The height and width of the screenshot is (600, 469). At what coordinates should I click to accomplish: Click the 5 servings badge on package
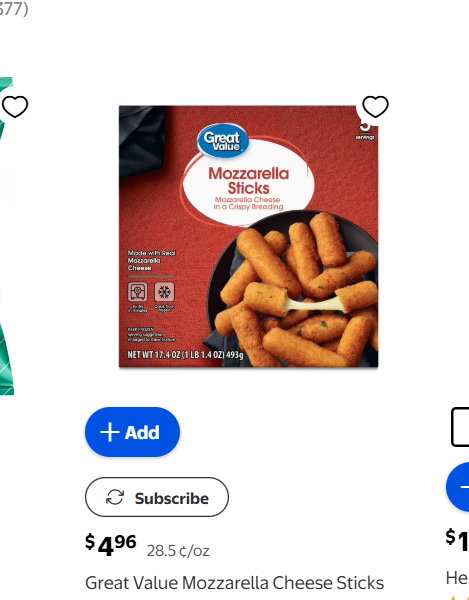tap(365, 131)
